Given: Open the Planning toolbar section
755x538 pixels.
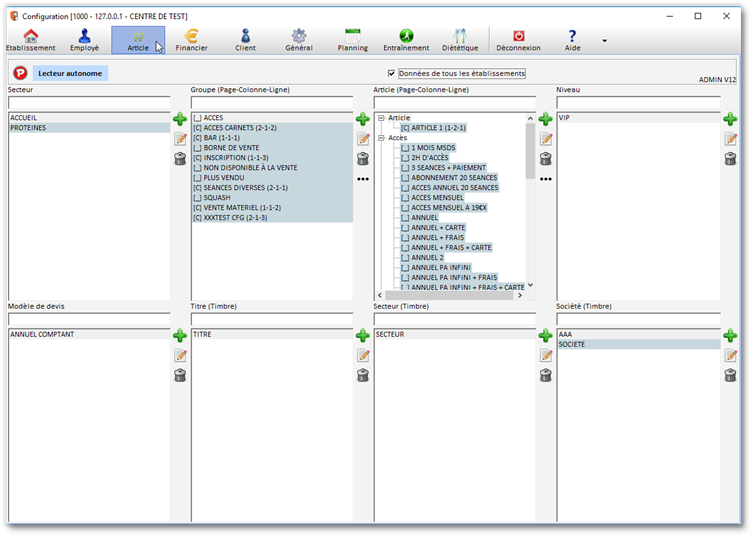Looking at the screenshot, I should pos(352,40).
